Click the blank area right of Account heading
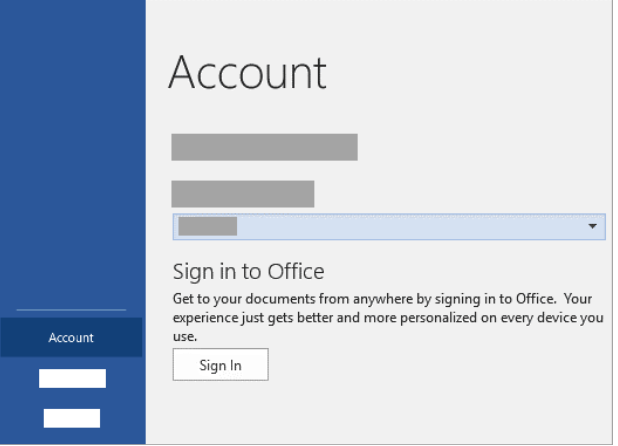 [x=470, y=73]
